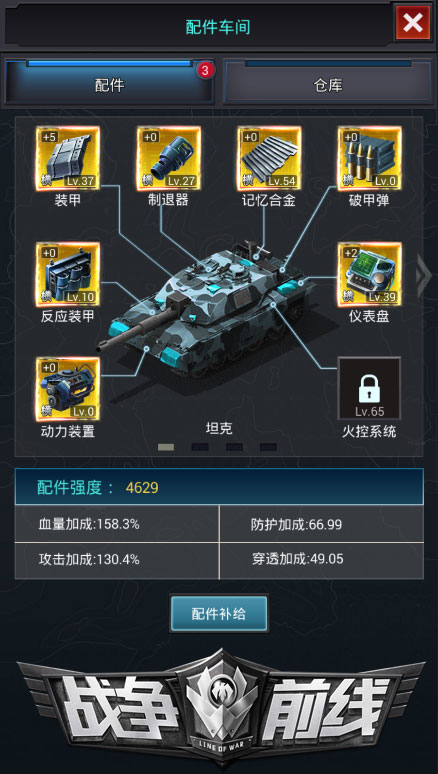Screen dimensions: 438x774
Task: Open the 记忆合金 memory alloy part
Action: coord(269,158)
